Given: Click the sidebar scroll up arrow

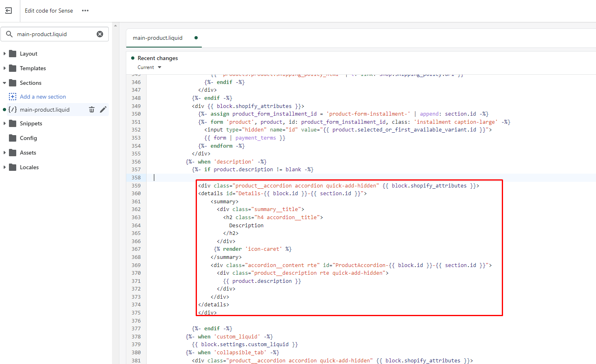Looking at the screenshot, I should point(116,26).
